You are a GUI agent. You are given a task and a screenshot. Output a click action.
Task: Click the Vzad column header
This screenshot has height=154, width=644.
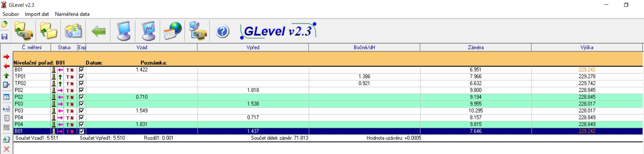tap(142, 47)
